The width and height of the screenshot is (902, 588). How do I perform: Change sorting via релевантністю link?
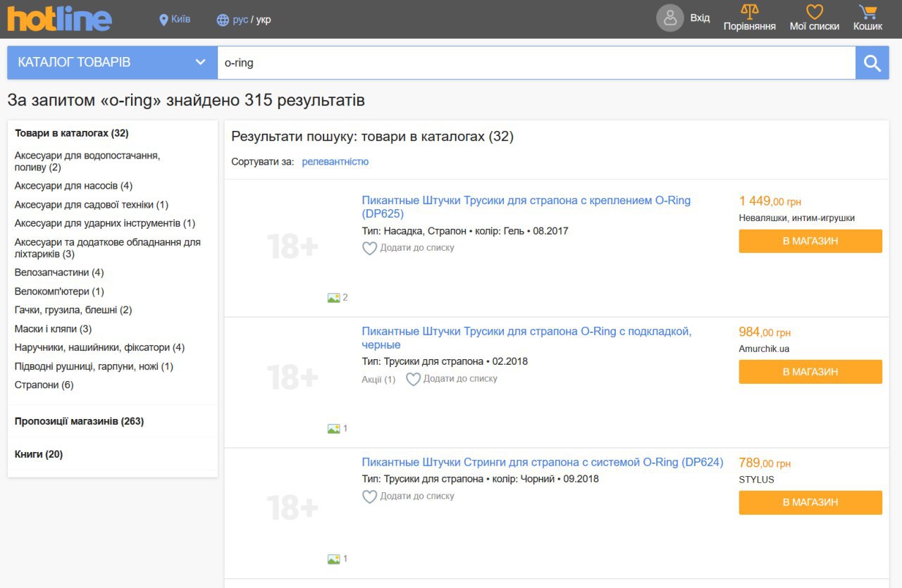pos(335,162)
